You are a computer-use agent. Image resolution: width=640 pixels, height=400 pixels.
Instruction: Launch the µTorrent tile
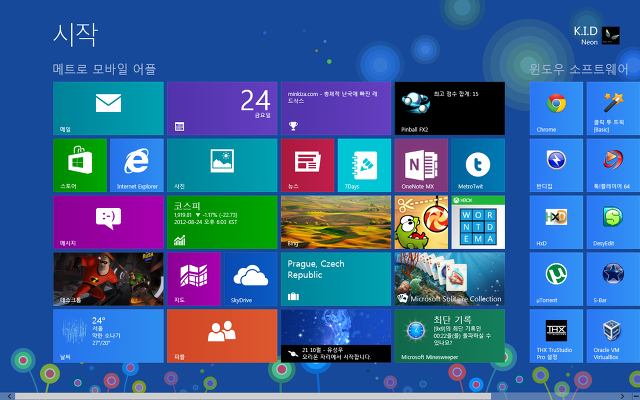(556, 279)
